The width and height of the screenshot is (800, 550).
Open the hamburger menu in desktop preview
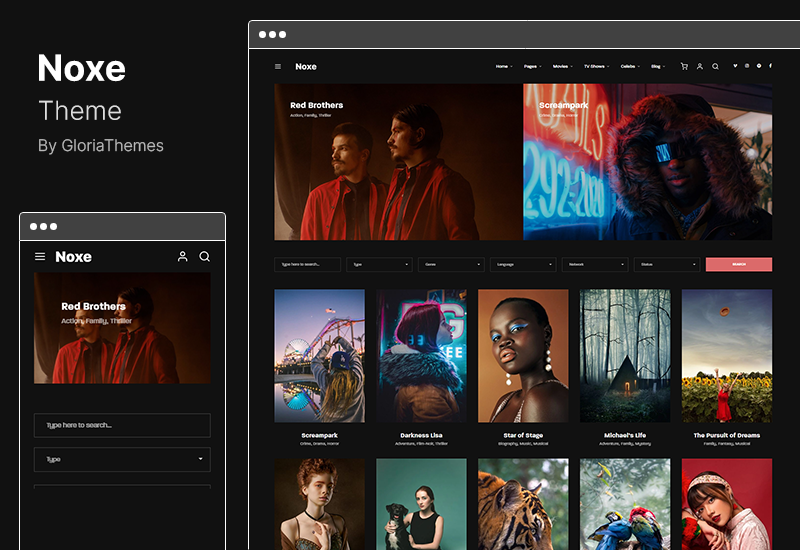coord(278,67)
